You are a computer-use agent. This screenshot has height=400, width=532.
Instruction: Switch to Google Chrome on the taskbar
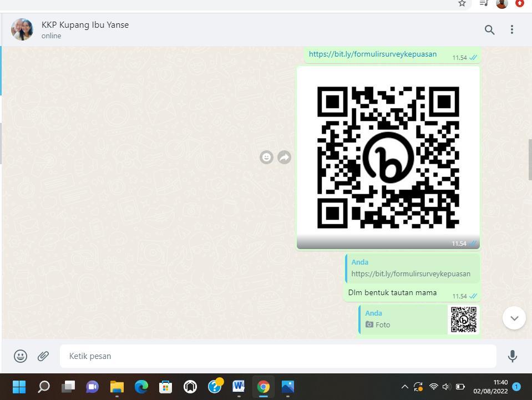coord(264,387)
